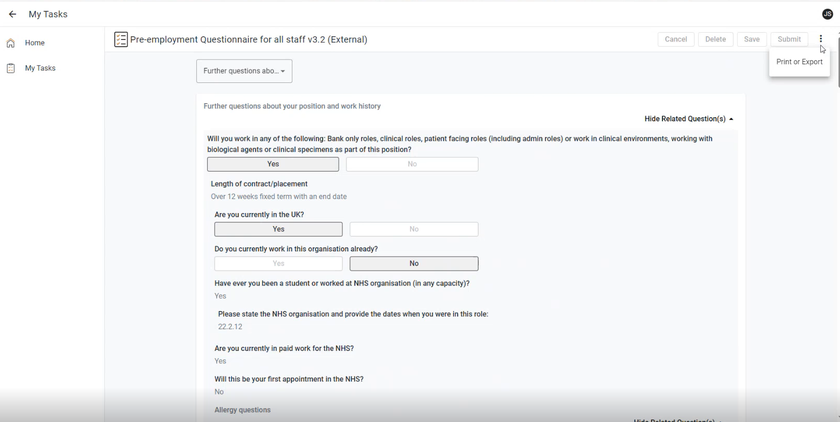Select No for clinical roles question
The height and width of the screenshot is (422, 840).
[x=412, y=164]
